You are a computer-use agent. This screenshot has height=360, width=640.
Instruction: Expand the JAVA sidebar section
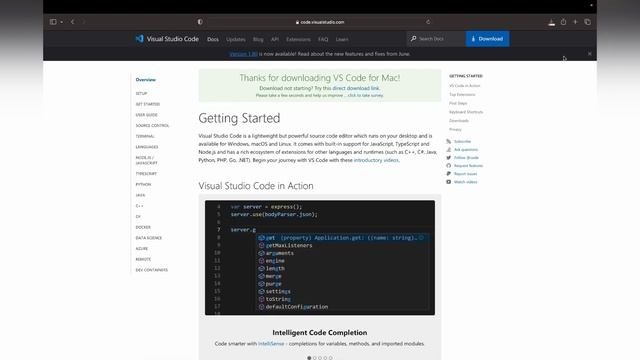[140, 195]
